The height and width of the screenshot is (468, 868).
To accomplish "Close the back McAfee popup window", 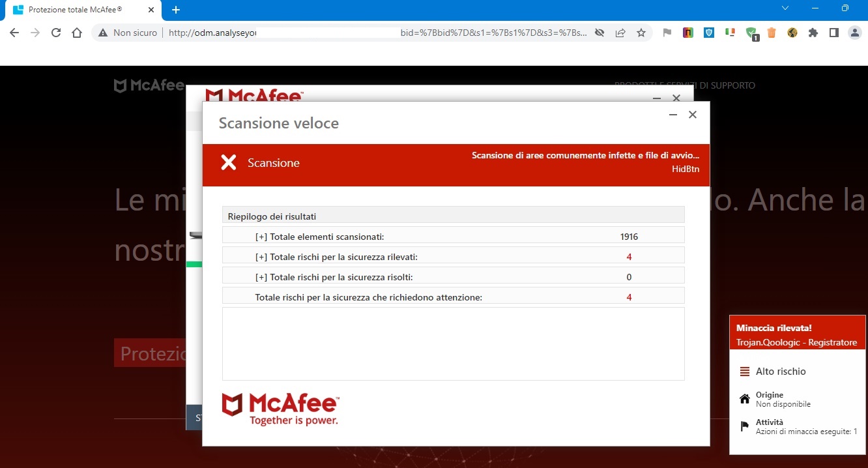I will point(676,98).
